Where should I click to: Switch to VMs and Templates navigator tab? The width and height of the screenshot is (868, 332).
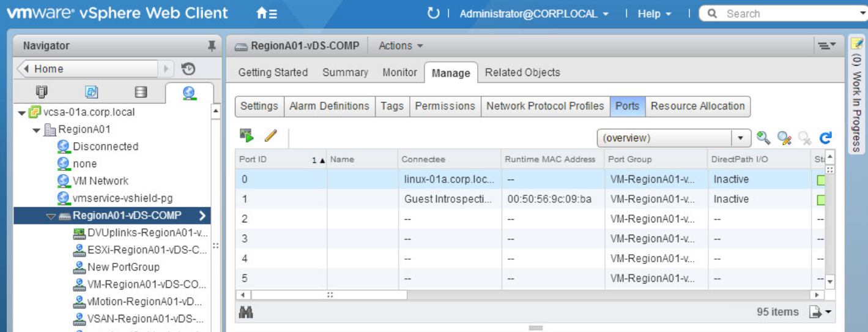click(91, 92)
